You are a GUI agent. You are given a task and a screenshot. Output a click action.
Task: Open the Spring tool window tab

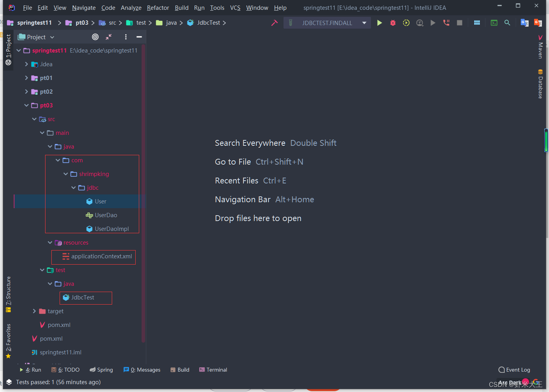point(101,370)
